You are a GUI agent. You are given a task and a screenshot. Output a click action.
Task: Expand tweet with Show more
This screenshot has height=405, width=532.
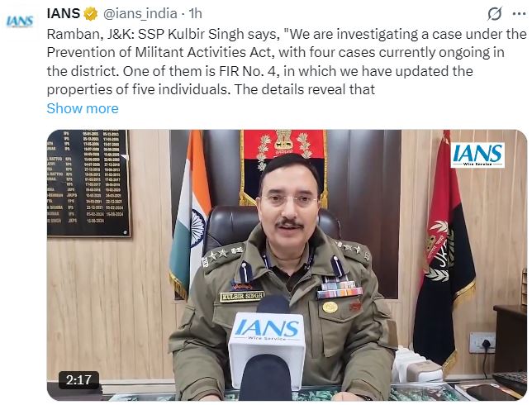tap(83, 108)
